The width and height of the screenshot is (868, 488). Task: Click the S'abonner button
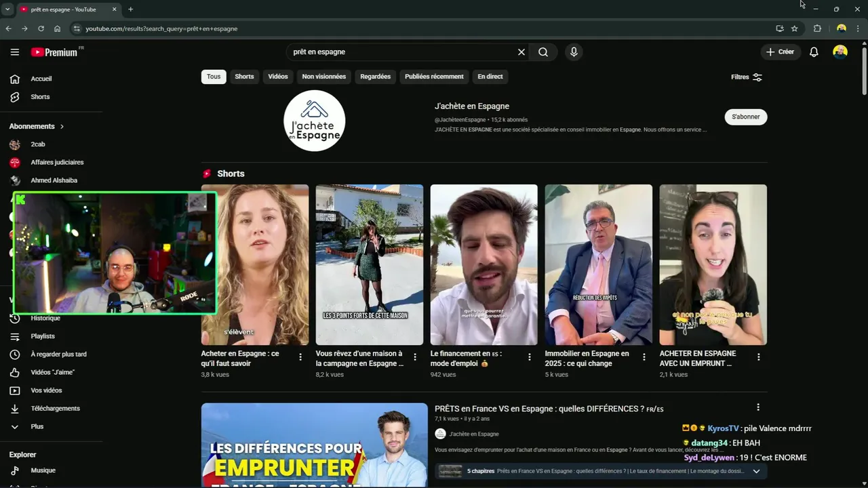click(x=746, y=117)
